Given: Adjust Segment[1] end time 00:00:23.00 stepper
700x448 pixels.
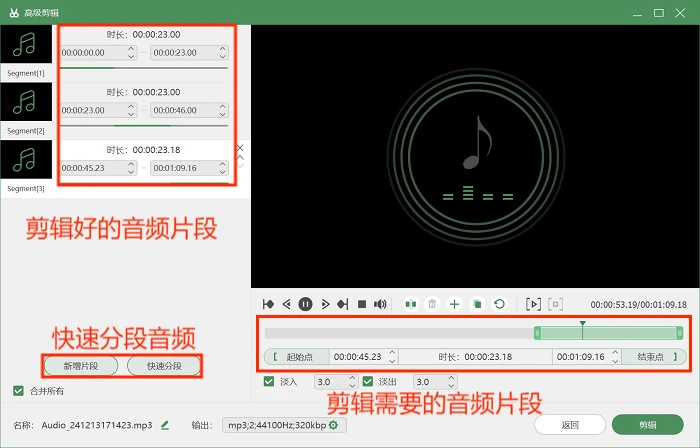Looking at the screenshot, I should [x=223, y=53].
